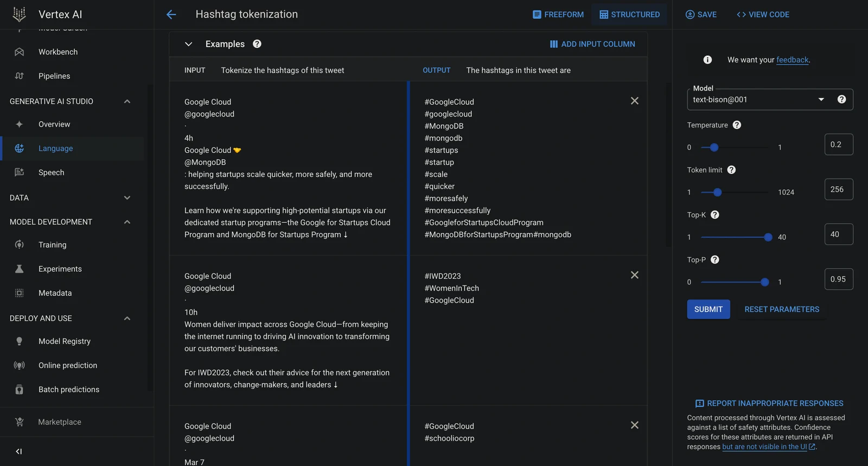Screen dimensions: 868x466
Task: Collapse the Model Development section
Action: (x=127, y=222)
